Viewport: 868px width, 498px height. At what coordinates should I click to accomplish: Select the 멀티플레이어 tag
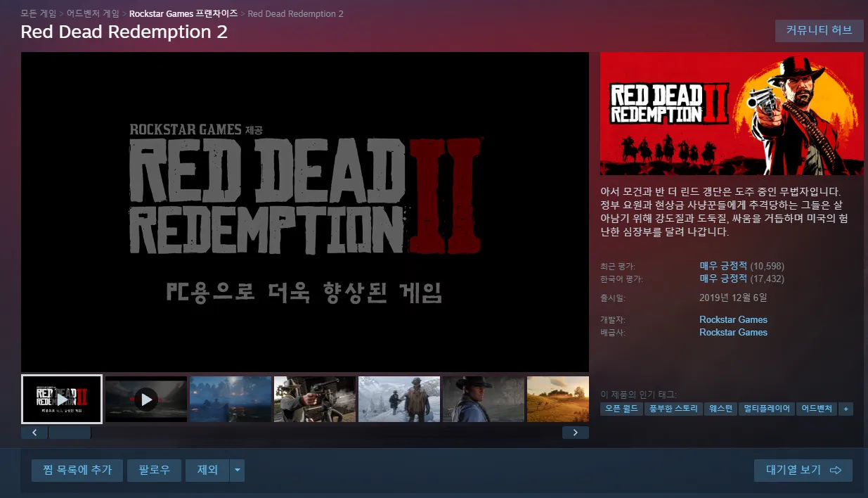tap(767, 409)
